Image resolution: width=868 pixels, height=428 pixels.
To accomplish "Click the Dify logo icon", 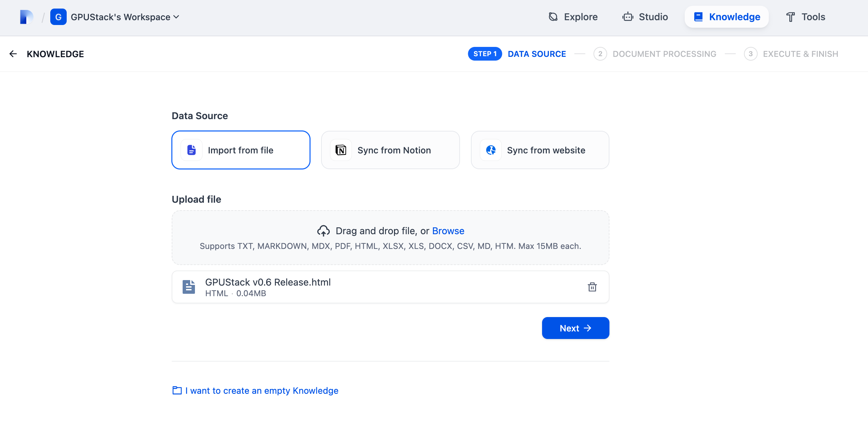I will pos(26,17).
